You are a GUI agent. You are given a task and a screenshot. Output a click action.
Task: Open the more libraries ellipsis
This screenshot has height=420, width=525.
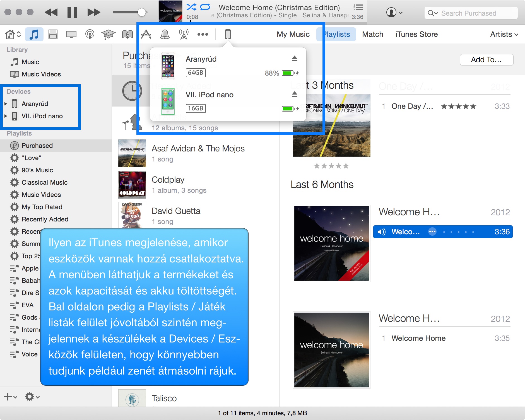click(203, 34)
